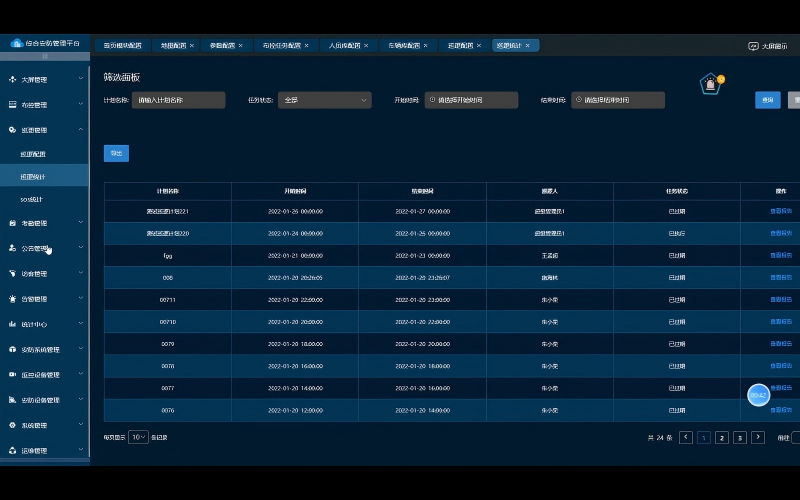Click the 巡更管理 sidebar icon
Screen dimensions: 800x500
[x=12, y=130]
